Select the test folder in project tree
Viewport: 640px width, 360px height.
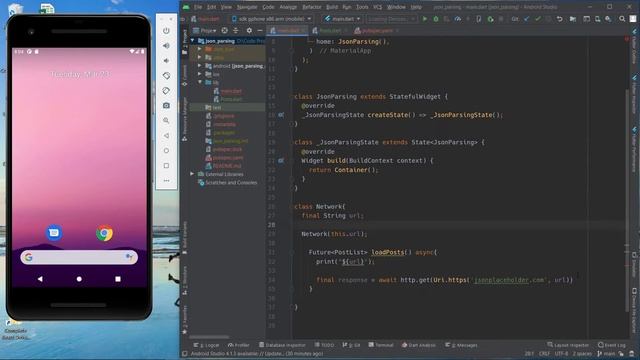tap(214, 107)
